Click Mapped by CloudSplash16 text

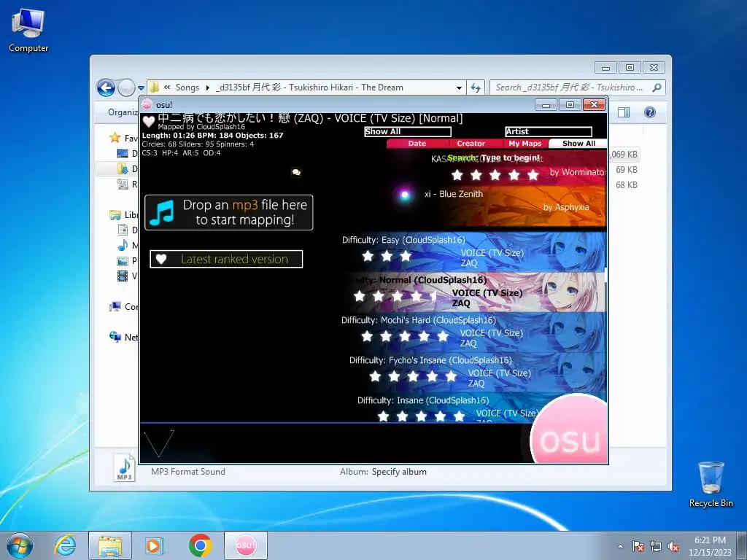[x=201, y=127]
